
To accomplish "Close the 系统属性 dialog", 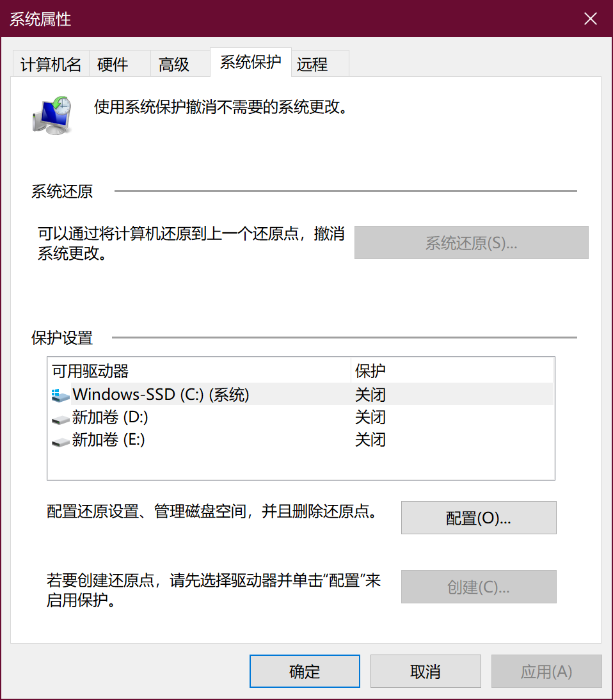I will tap(589, 19).
